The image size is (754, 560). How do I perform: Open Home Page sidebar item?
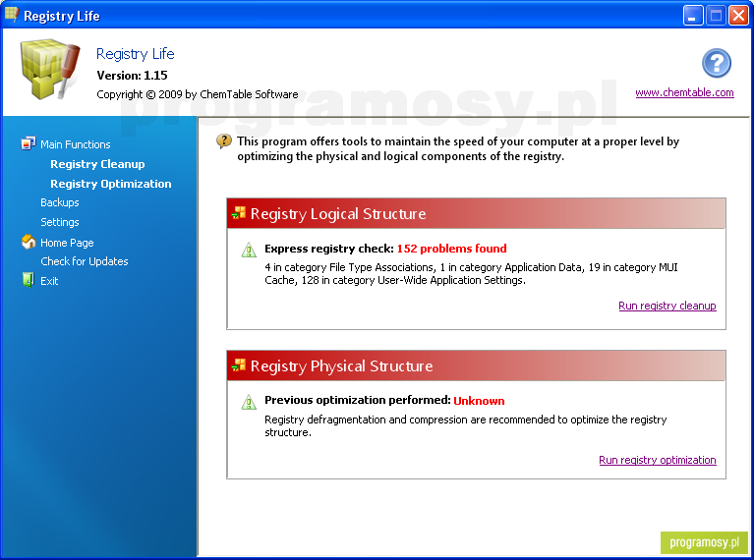67,243
